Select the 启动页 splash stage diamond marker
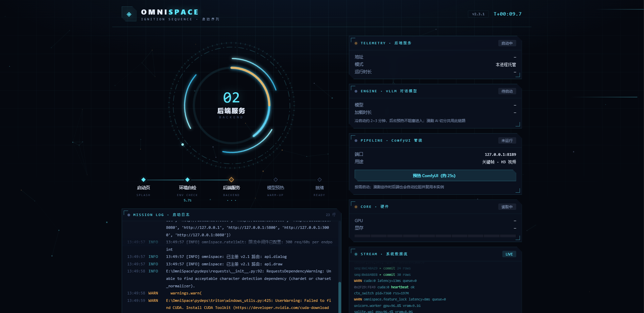 click(x=143, y=179)
